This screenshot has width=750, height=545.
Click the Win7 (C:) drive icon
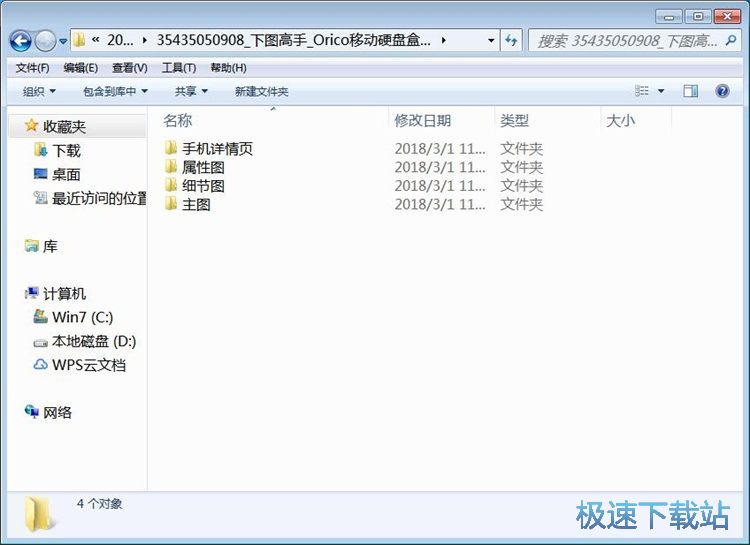coord(41,316)
